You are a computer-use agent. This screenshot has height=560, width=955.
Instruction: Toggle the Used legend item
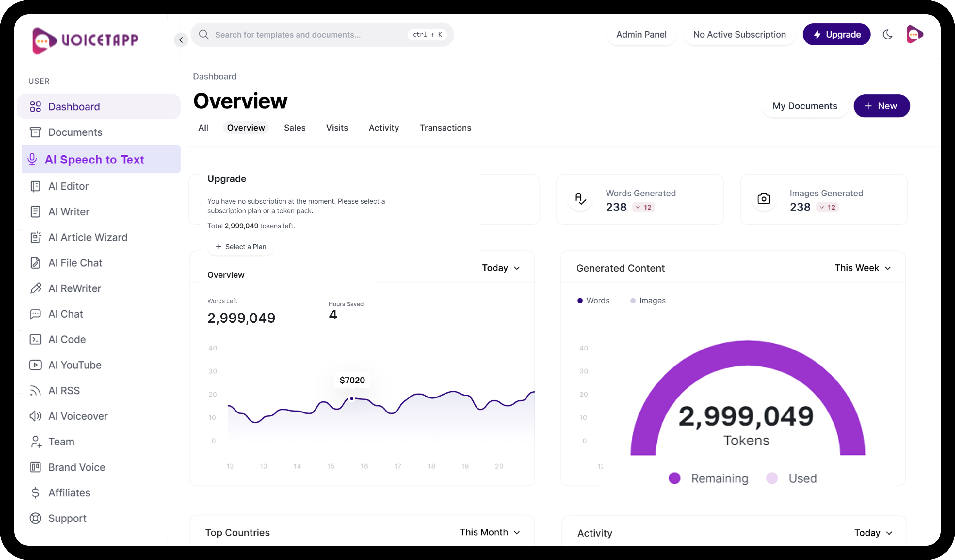(x=791, y=479)
